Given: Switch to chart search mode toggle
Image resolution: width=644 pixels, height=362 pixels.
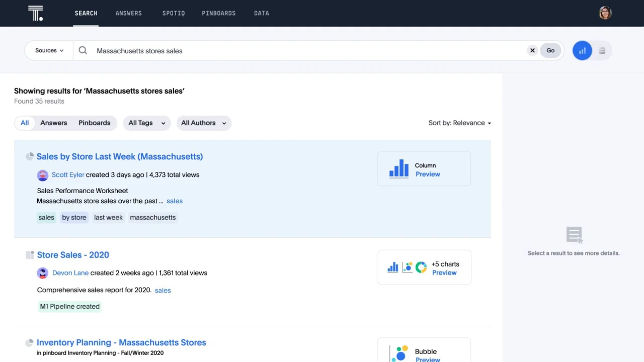Looking at the screenshot, I should (x=582, y=50).
